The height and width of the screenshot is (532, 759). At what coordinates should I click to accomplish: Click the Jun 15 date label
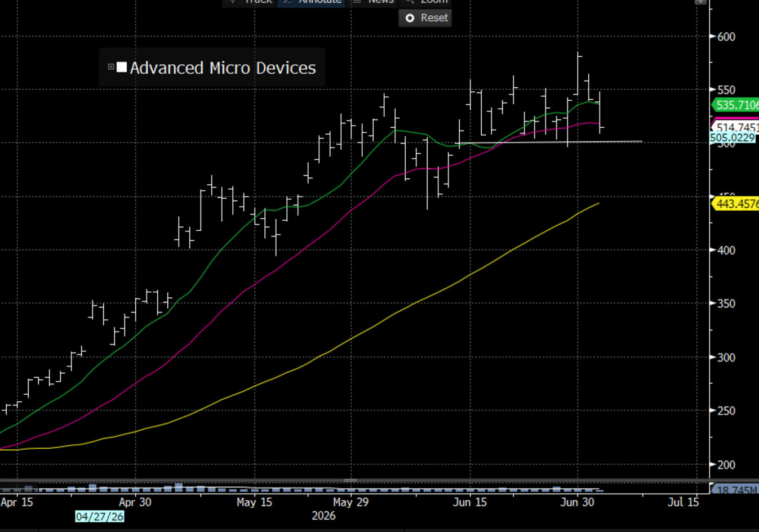pyautogui.click(x=470, y=502)
